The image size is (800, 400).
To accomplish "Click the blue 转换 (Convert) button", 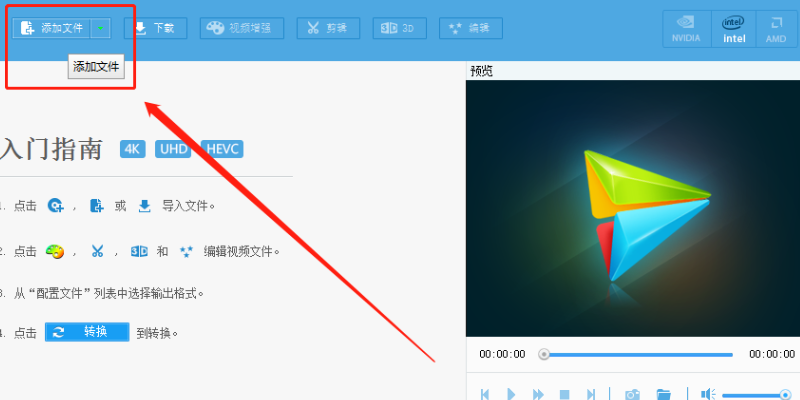I will [x=87, y=332].
